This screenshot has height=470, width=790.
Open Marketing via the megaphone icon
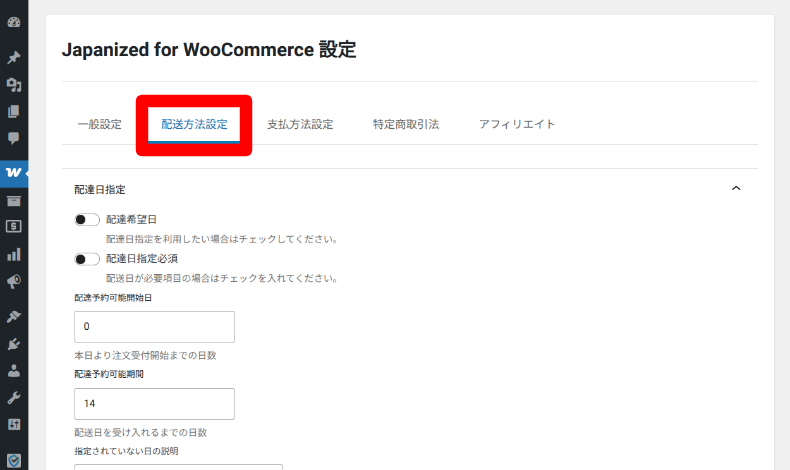click(14, 281)
